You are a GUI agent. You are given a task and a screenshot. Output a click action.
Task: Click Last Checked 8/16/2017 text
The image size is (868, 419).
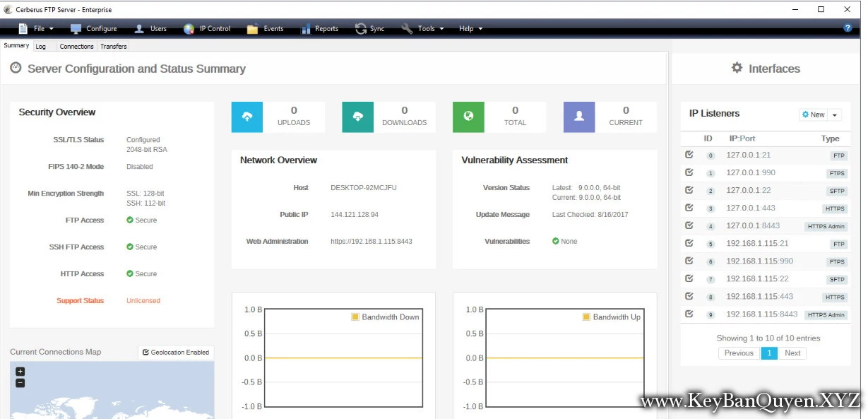pos(590,215)
